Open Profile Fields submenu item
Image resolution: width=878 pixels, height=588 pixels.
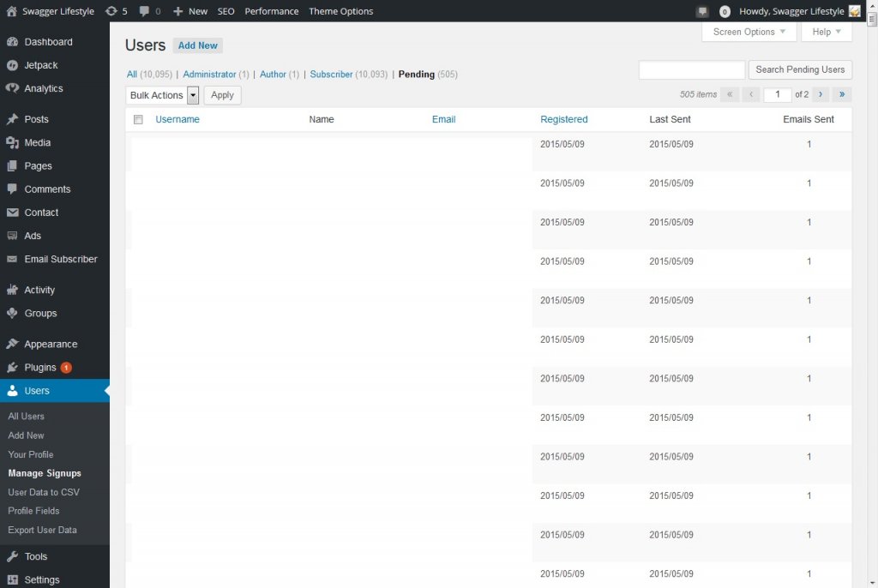(33, 511)
